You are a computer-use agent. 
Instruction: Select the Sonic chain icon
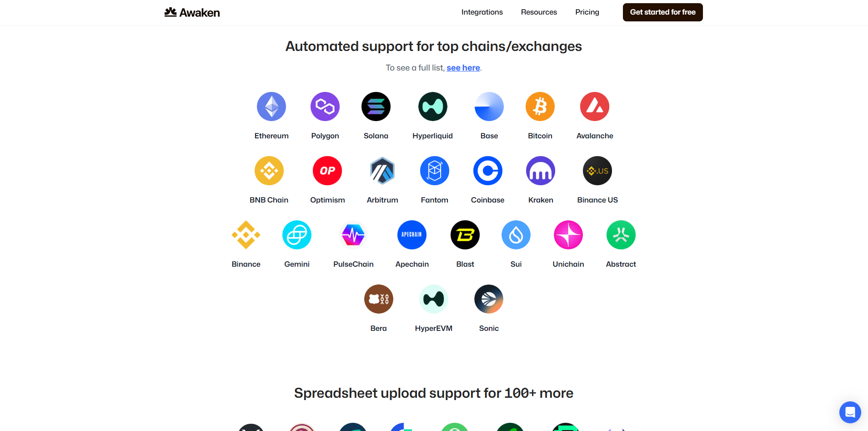click(488, 299)
